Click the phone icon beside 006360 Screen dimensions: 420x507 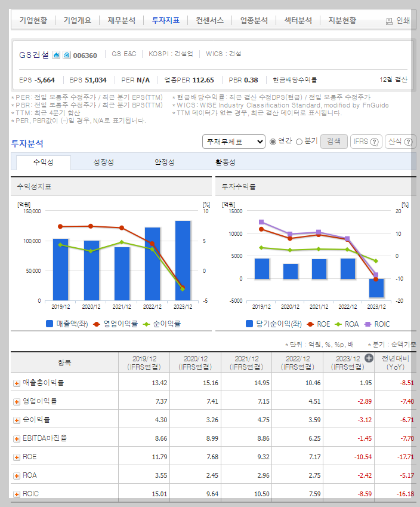(67, 55)
